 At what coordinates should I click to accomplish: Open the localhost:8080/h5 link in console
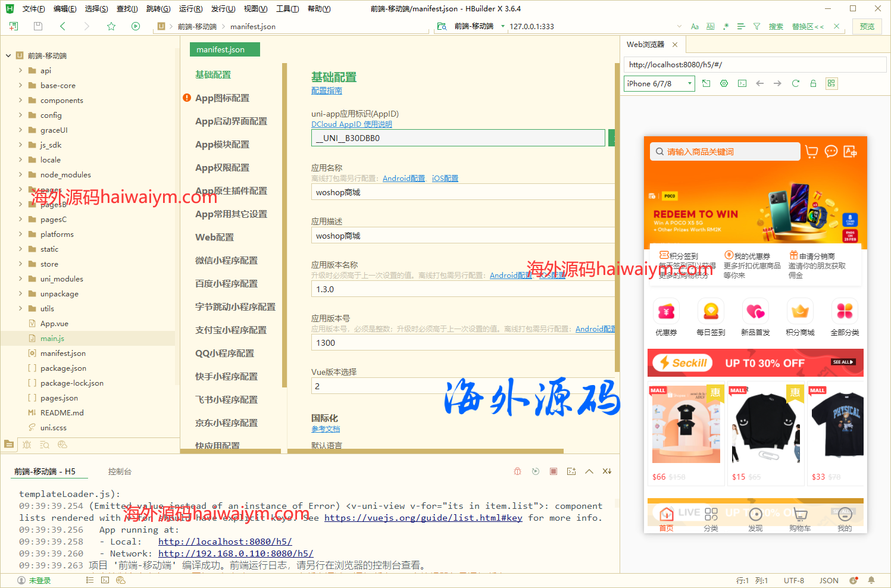tap(225, 542)
